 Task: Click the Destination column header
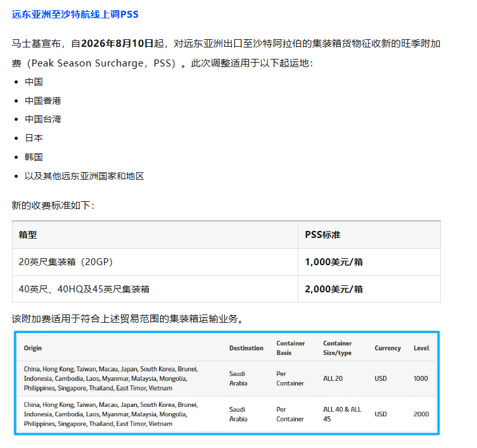coord(246,348)
